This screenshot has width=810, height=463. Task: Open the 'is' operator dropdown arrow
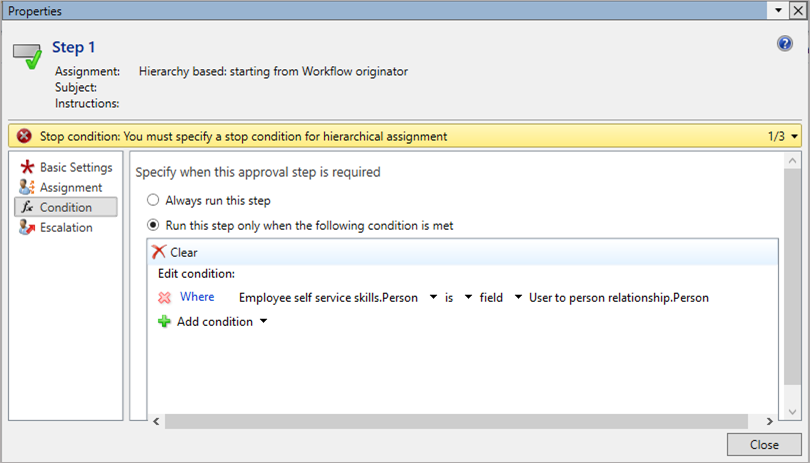(x=468, y=297)
